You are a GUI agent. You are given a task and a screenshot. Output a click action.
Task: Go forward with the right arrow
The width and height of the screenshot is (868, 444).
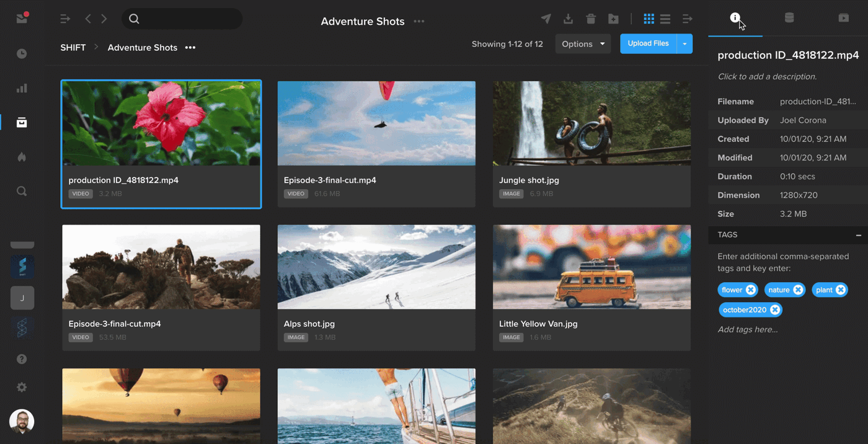[x=104, y=19]
